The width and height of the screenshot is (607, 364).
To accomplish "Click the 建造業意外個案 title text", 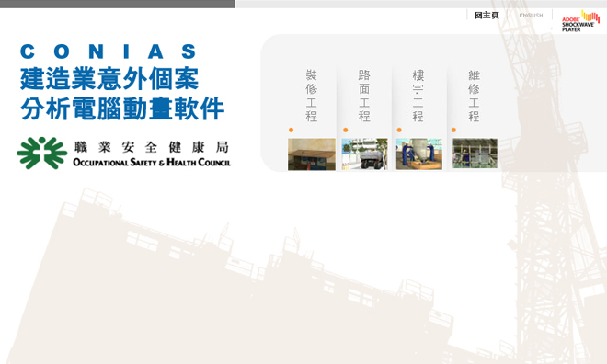I will tap(109, 78).
